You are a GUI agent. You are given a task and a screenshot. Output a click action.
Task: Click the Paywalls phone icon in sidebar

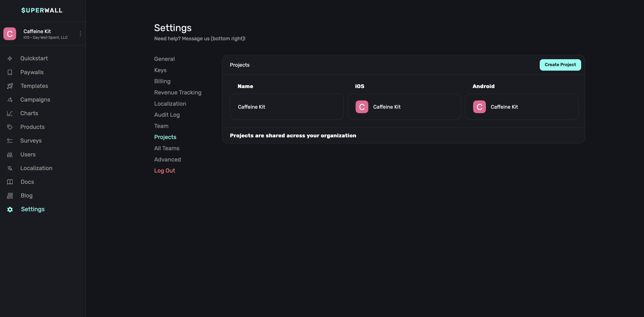pyautogui.click(x=10, y=72)
